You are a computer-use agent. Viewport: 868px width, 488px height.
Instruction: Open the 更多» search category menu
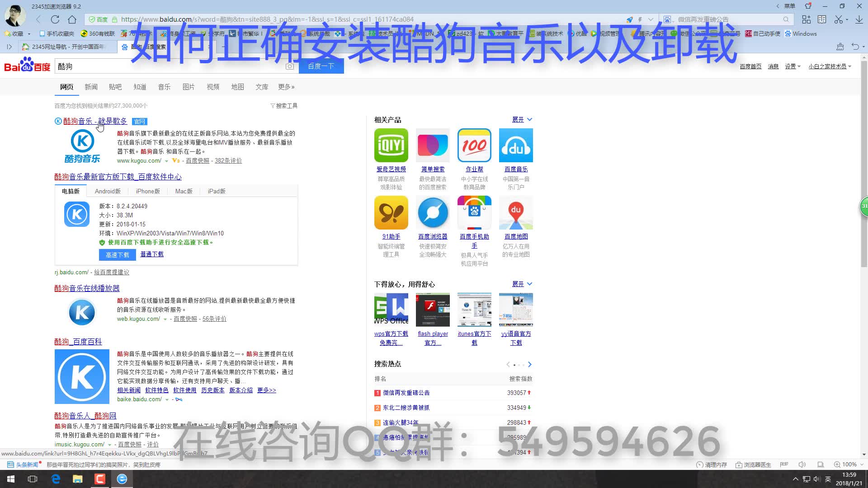tap(286, 87)
